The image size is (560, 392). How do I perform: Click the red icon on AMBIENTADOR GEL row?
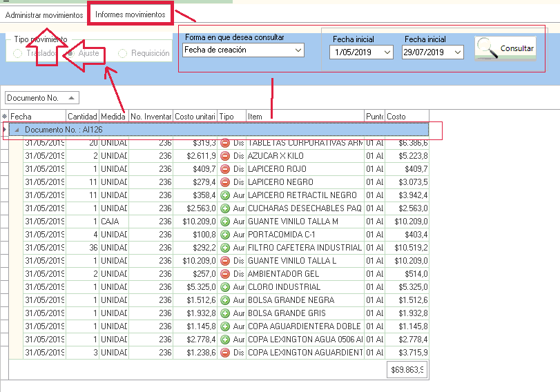click(x=225, y=274)
